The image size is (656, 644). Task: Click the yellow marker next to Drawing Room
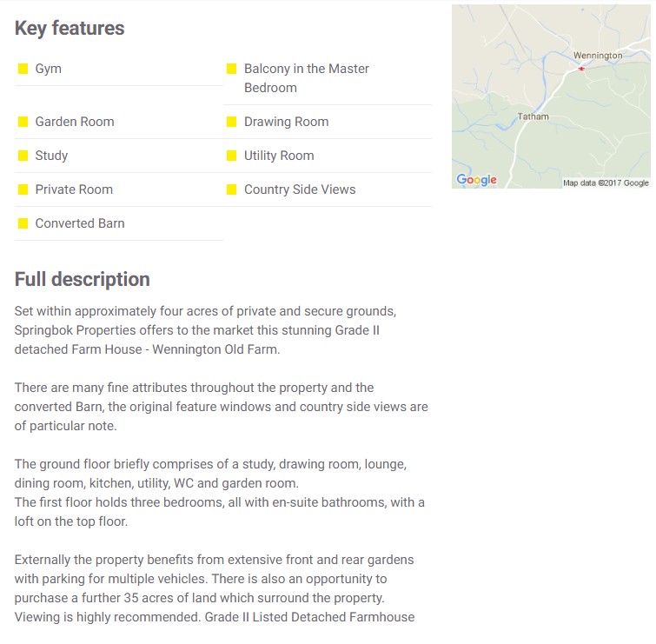(x=231, y=122)
